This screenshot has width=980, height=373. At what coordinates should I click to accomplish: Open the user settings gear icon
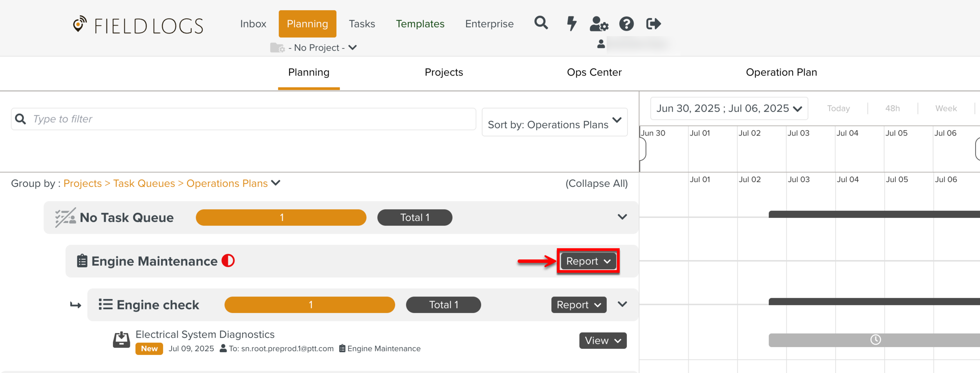(599, 24)
